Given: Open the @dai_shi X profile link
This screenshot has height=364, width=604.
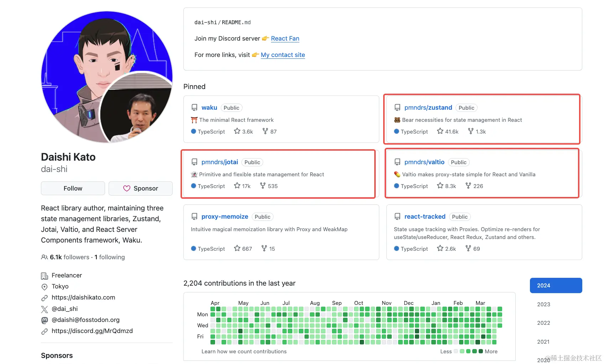Looking at the screenshot, I should 64,309.
